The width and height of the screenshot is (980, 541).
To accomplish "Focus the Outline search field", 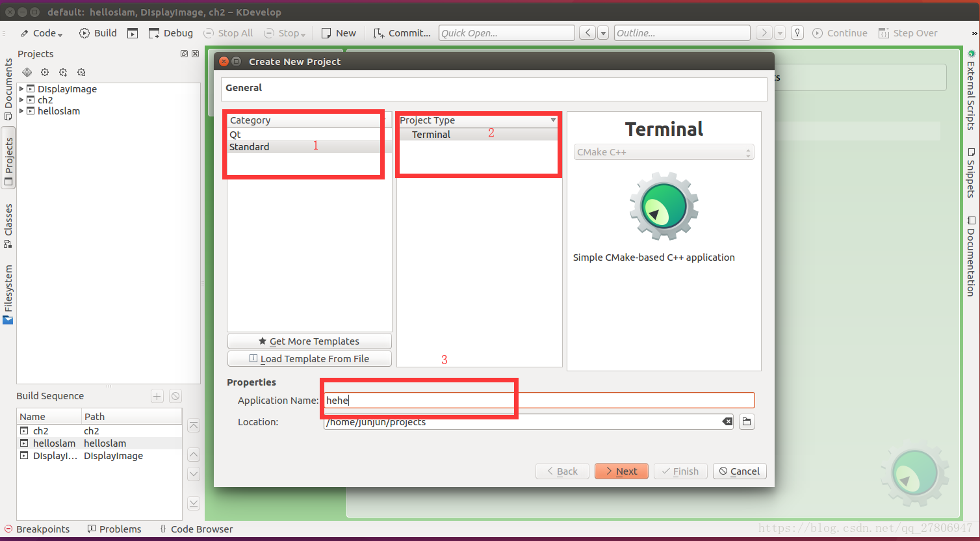I will [x=682, y=33].
